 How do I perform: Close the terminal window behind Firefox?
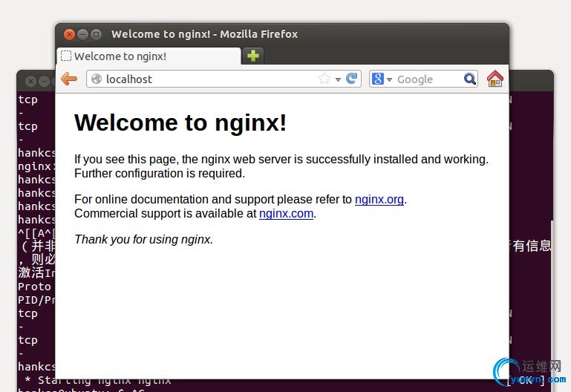(x=31, y=81)
